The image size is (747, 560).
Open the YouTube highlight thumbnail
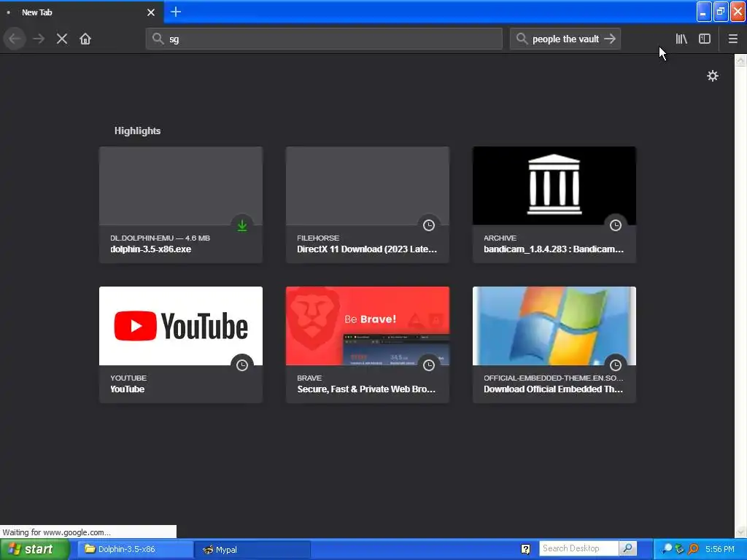click(181, 326)
